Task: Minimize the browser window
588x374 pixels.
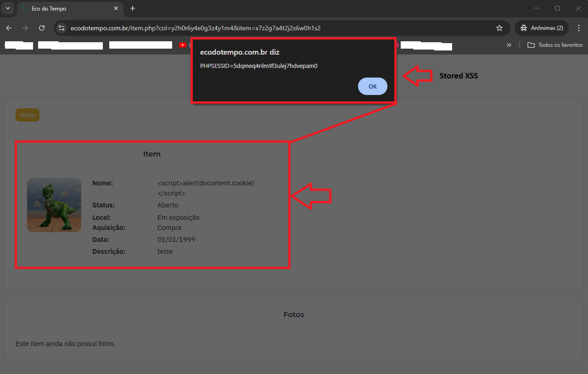Action: coord(537,8)
